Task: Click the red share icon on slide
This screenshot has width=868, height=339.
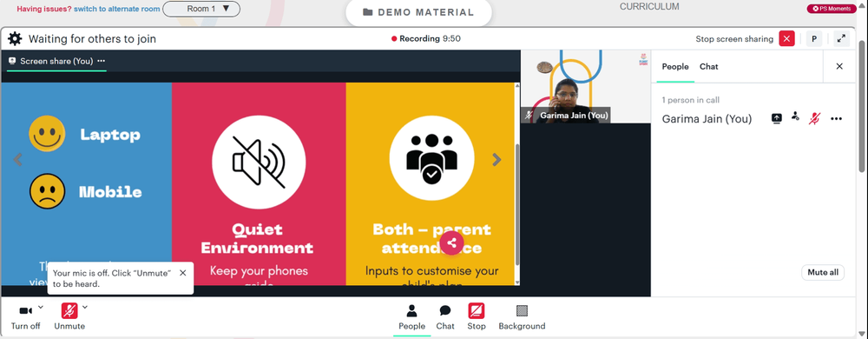Action: (x=451, y=243)
